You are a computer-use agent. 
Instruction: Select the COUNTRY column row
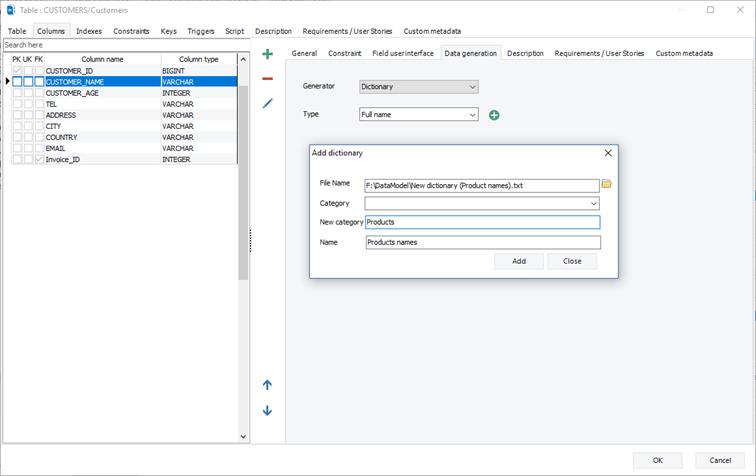(x=124, y=137)
